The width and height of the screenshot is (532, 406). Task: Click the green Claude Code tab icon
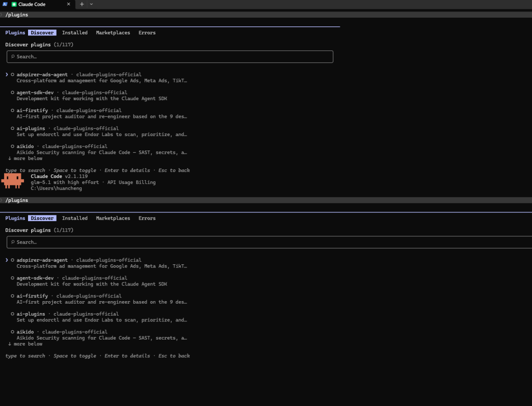pyautogui.click(x=14, y=4)
